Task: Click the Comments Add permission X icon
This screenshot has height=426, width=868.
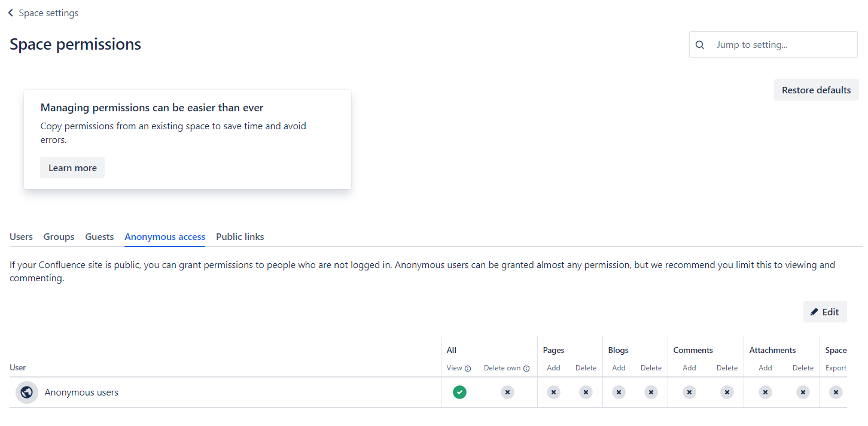Action: (689, 392)
